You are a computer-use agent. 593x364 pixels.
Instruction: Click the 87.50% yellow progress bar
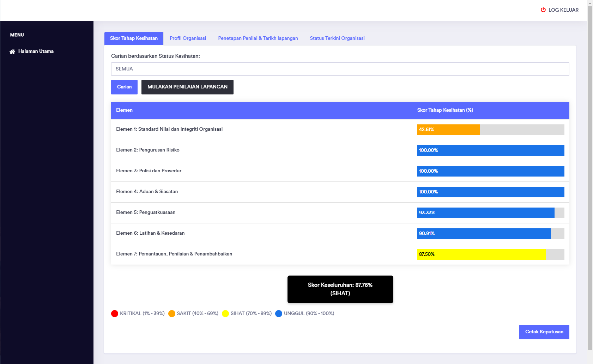point(481,254)
